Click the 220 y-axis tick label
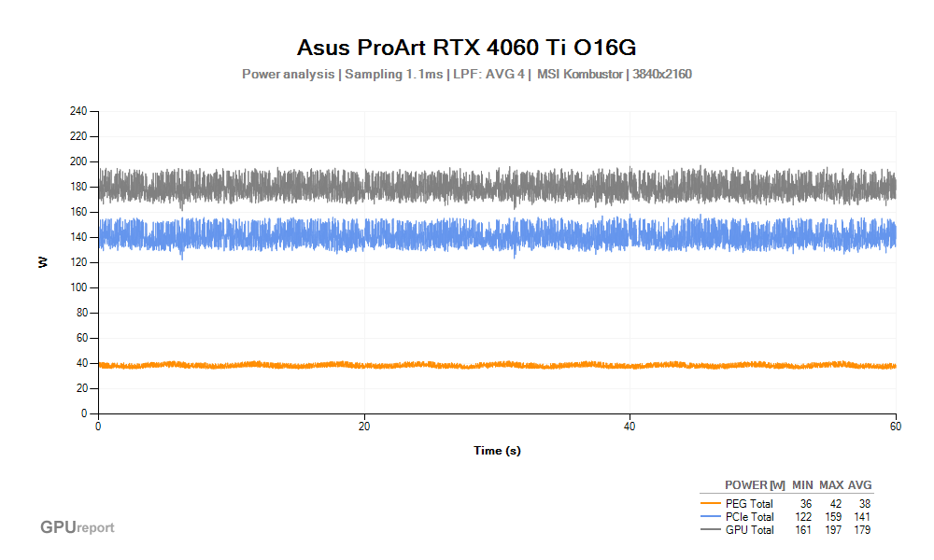 [x=78, y=136]
